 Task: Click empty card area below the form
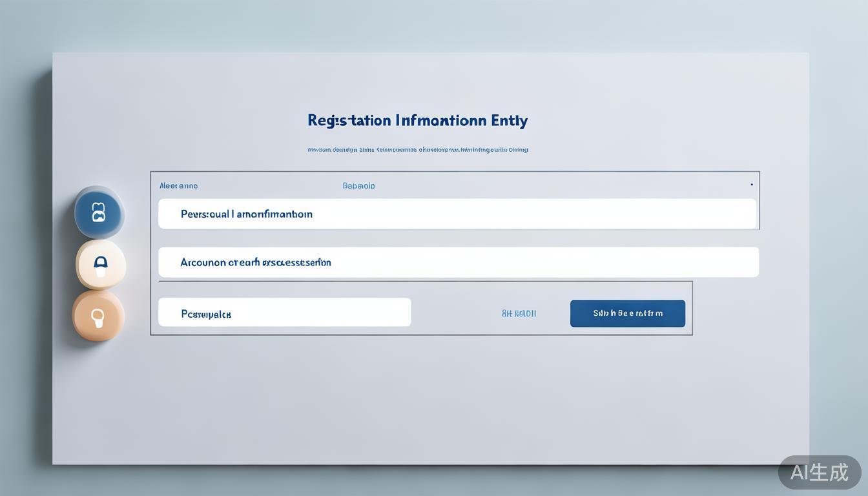click(426, 400)
